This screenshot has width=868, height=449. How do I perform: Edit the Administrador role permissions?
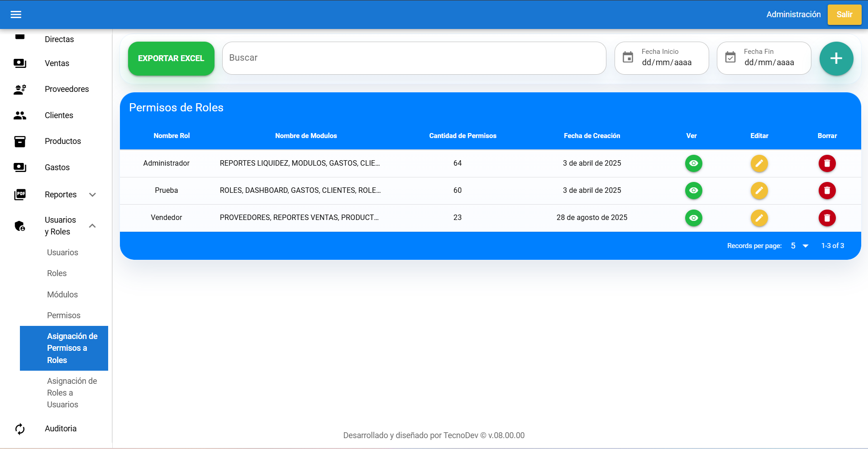(759, 163)
